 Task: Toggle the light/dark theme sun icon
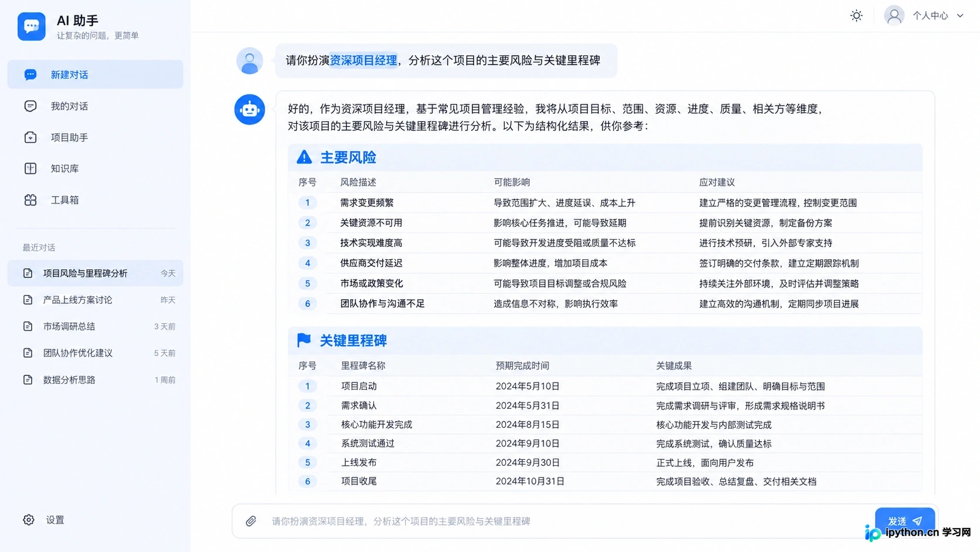click(856, 16)
